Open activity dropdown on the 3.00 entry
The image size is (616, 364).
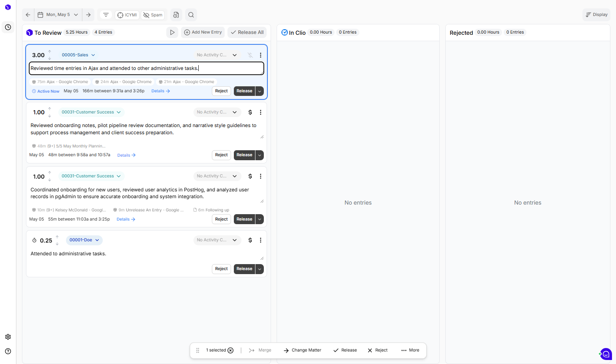pos(217,55)
